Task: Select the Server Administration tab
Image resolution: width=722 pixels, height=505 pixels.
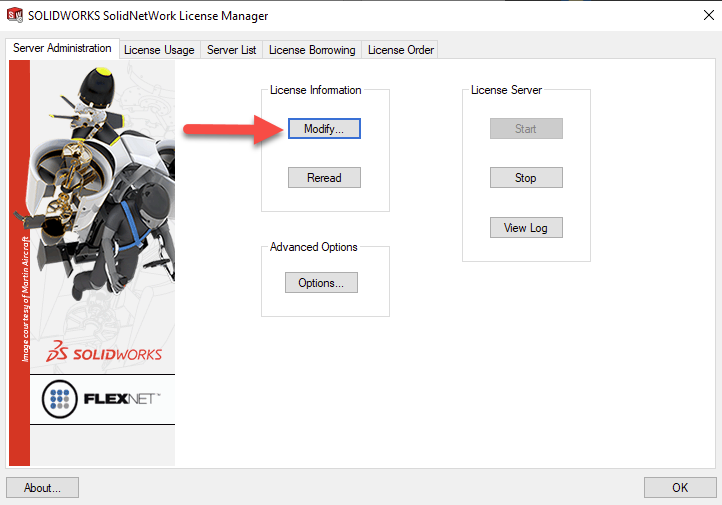Action: (62, 49)
